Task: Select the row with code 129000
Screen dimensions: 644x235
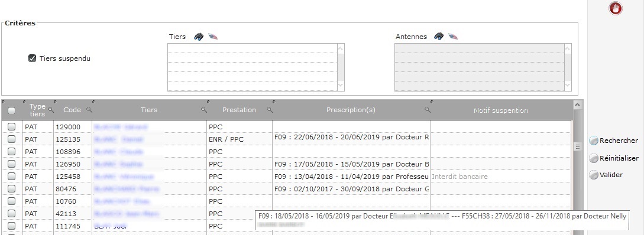Action: [x=11, y=127]
